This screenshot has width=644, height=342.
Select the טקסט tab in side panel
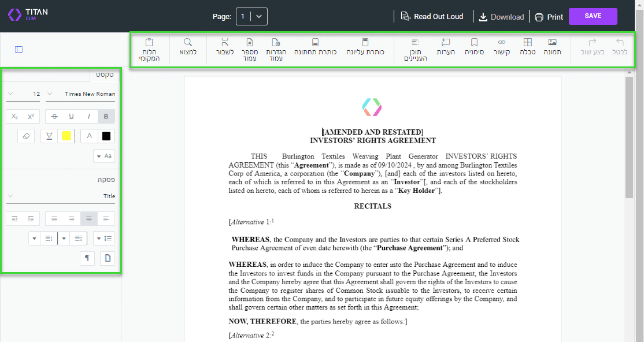click(104, 75)
